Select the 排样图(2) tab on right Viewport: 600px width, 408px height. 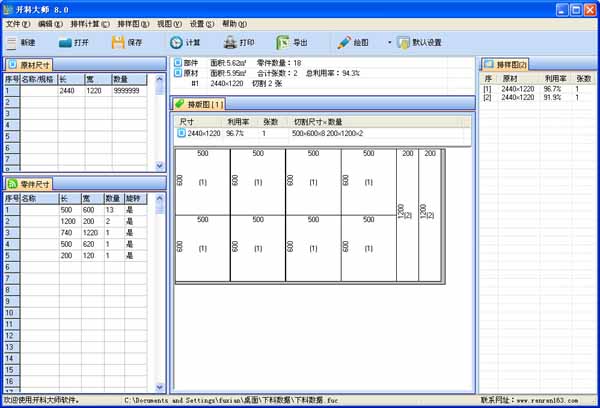coord(505,65)
